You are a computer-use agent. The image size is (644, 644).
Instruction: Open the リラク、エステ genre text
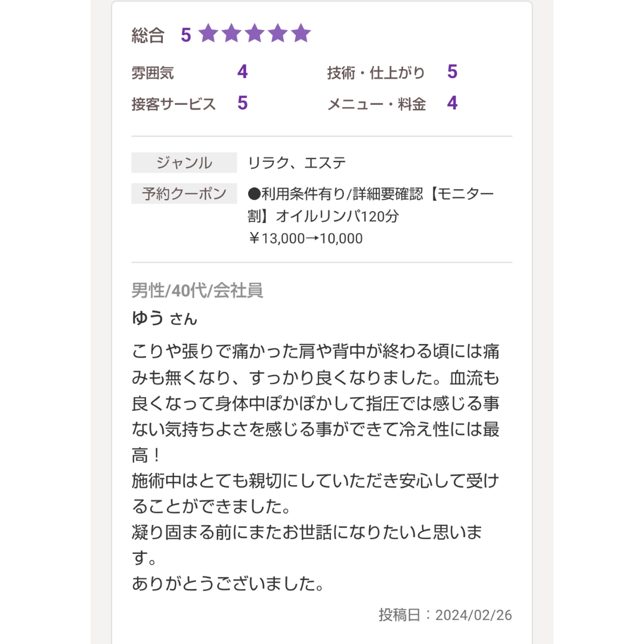click(x=297, y=163)
